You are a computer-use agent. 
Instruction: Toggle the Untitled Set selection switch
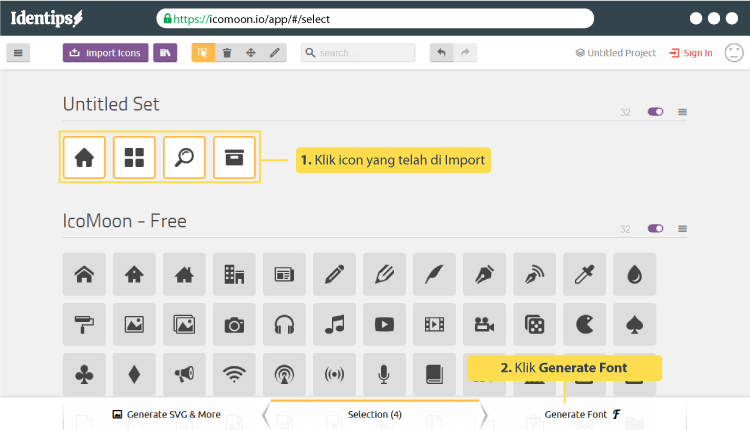(x=655, y=112)
